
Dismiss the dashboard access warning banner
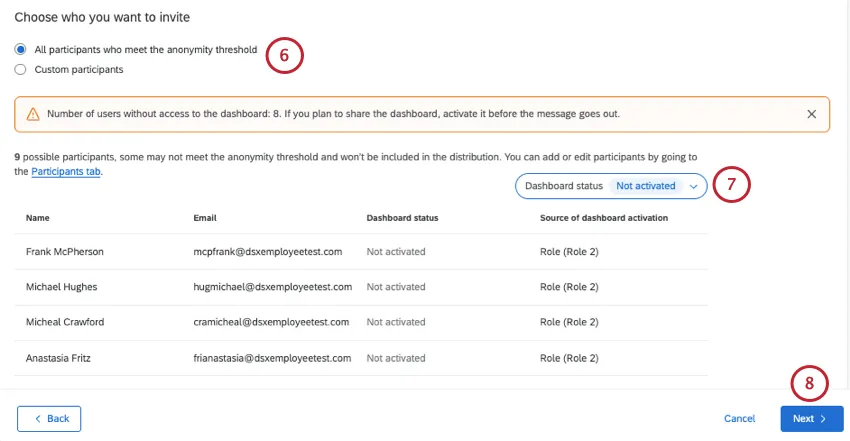click(x=811, y=114)
